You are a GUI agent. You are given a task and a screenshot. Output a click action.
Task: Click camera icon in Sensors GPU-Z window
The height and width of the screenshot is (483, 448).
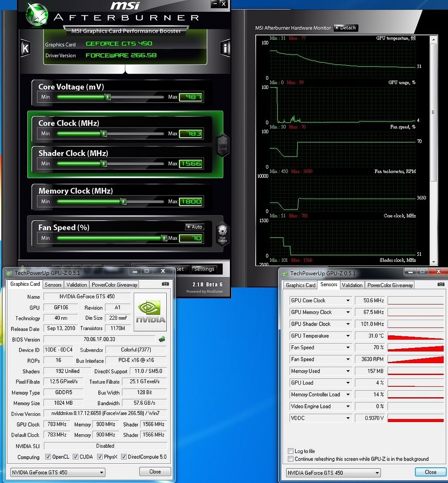(x=441, y=284)
